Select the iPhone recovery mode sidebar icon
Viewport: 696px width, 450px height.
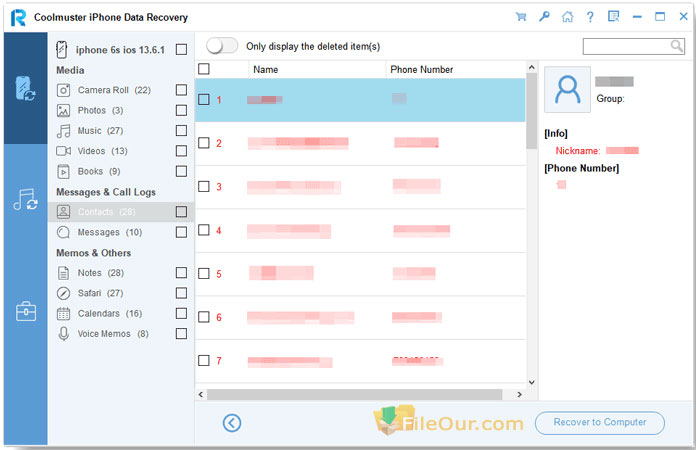click(x=25, y=88)
